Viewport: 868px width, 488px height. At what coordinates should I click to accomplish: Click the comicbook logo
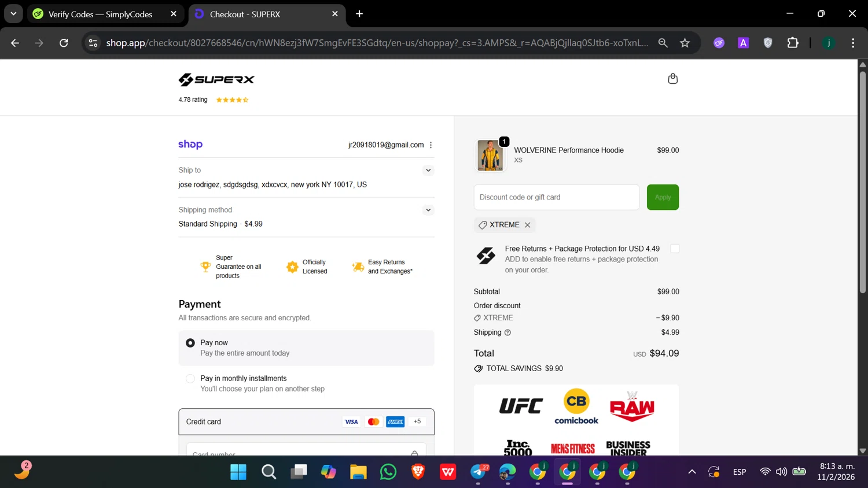pos(576,406)
